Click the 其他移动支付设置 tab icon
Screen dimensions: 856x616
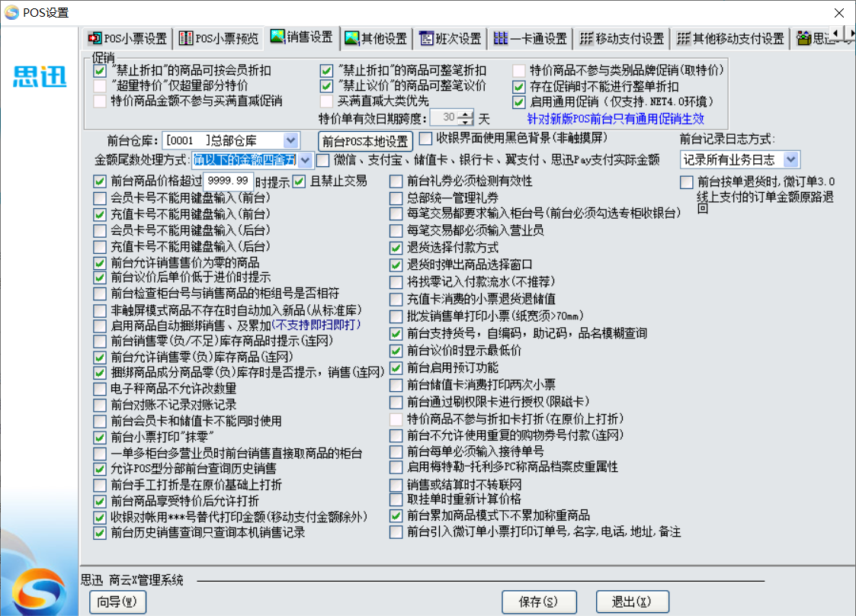click(684, 38)
